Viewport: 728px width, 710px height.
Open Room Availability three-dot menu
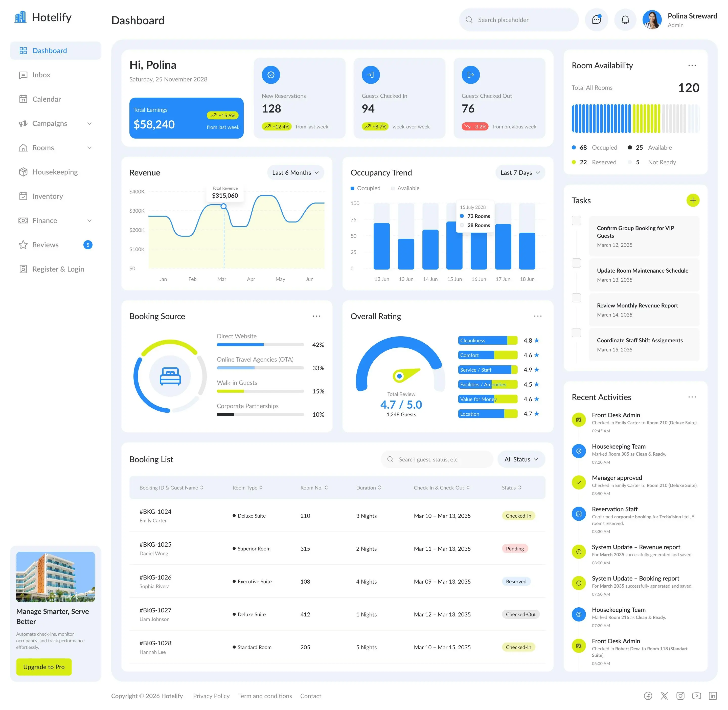pos(692,65)
